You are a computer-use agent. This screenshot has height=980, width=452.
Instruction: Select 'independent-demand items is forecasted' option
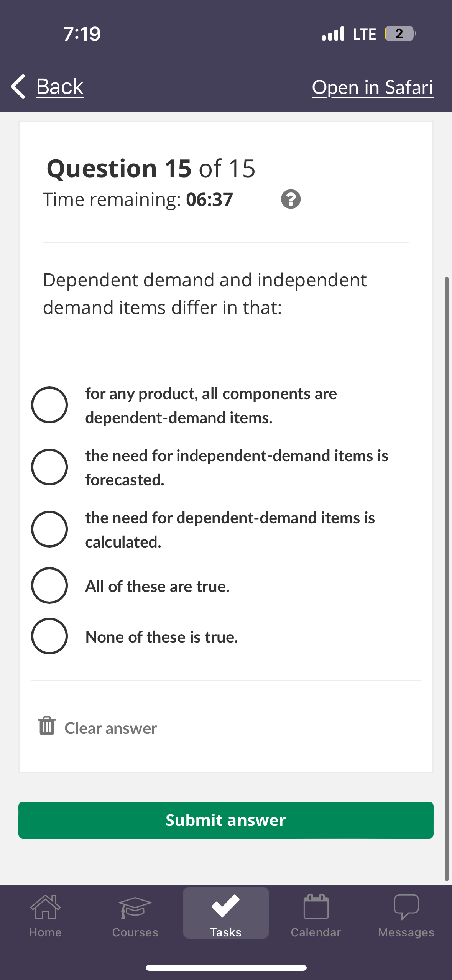49,467
